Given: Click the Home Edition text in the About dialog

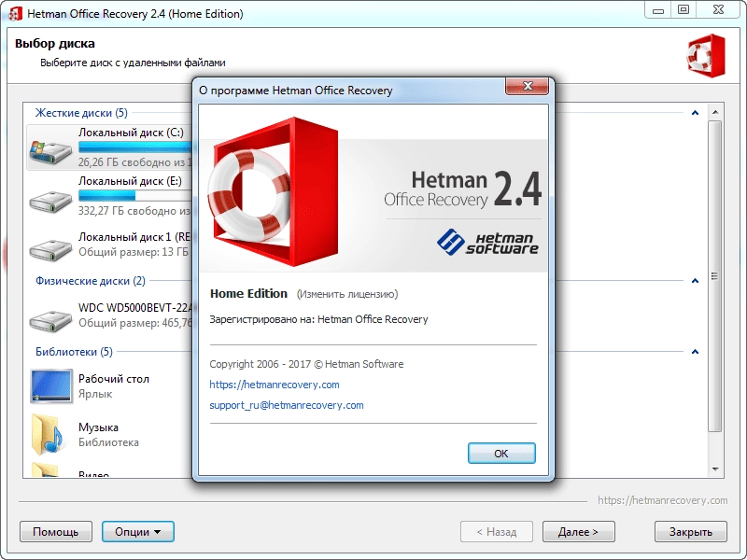Looking at the screenshot, I should [248, 293].
